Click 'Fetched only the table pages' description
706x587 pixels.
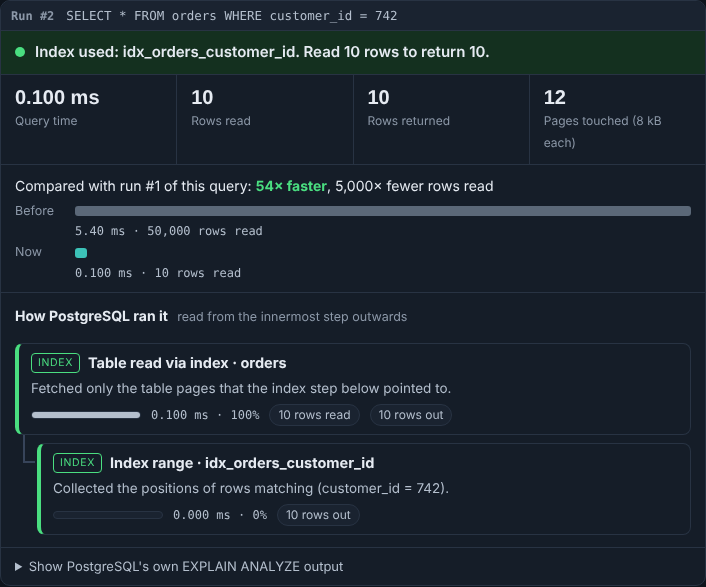[x=241, y=388]
